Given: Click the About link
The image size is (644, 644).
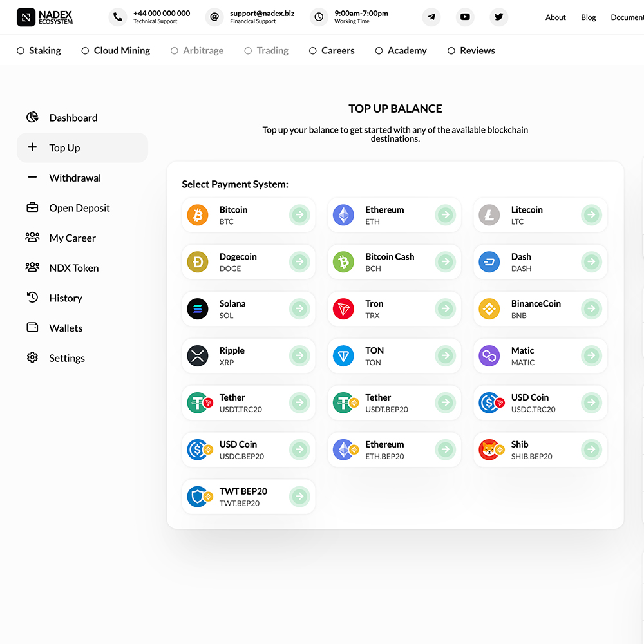Looking at the screenshot, I should [x=555, y=17].
